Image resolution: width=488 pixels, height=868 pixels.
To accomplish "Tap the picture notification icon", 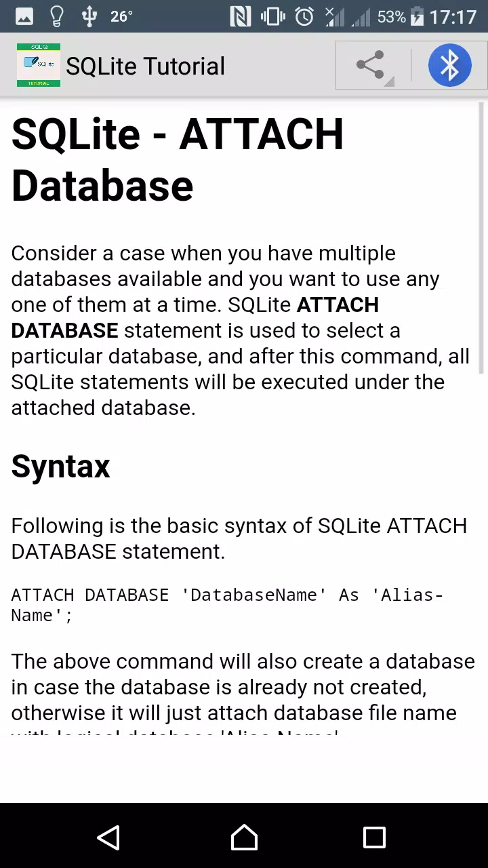I will (24, 16).
